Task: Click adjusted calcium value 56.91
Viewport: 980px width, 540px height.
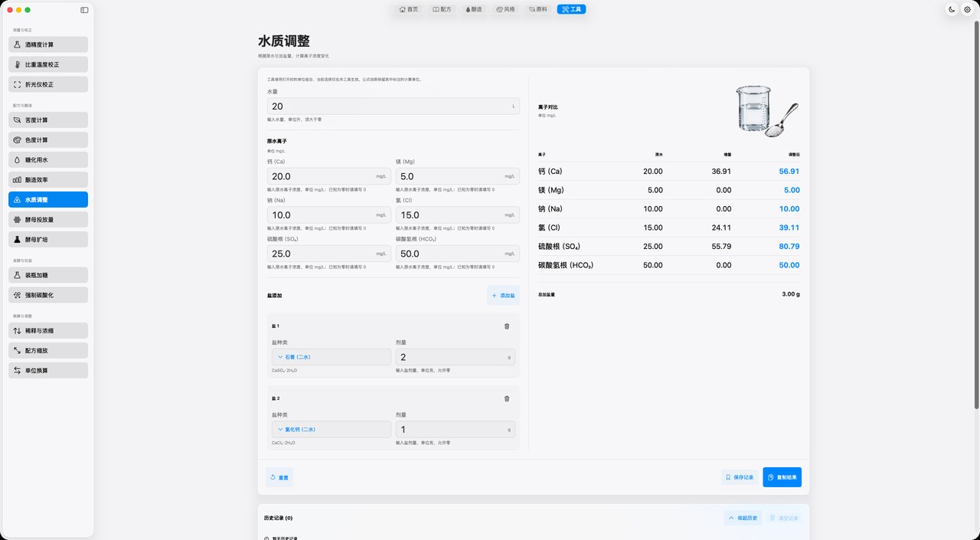Action: tap(789, 172)
